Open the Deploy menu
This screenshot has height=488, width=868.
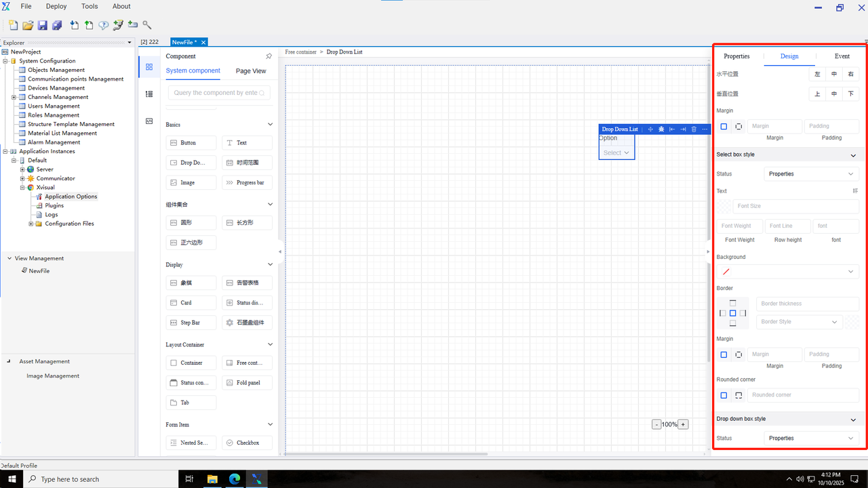click(56, 6)
